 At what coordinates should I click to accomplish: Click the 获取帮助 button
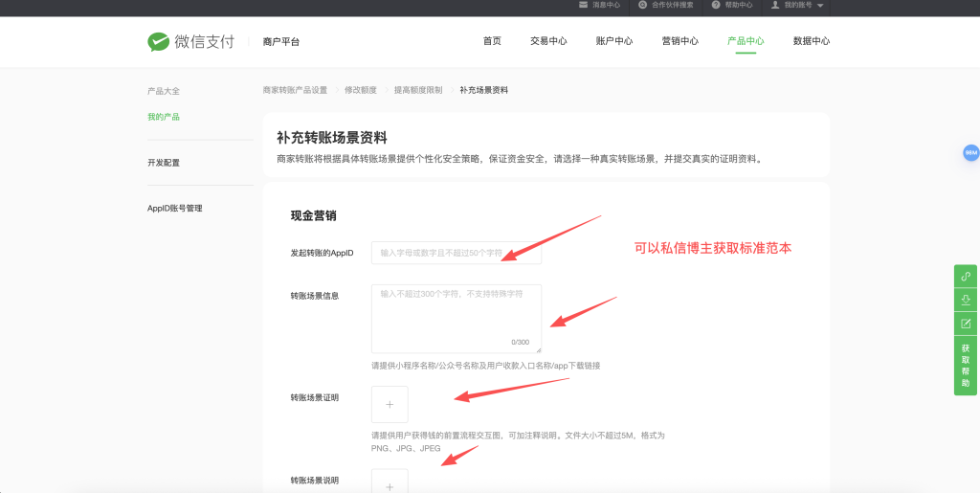[x=966, y=366]
